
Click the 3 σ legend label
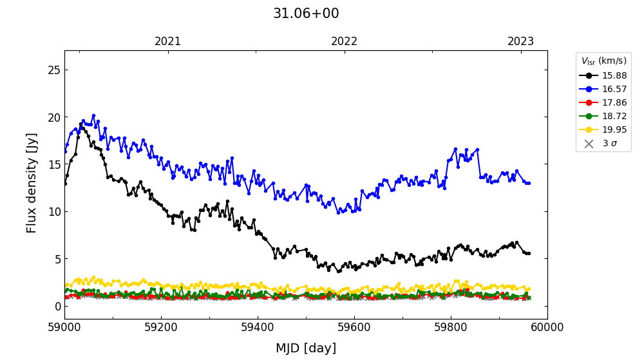tap(609, 144)
